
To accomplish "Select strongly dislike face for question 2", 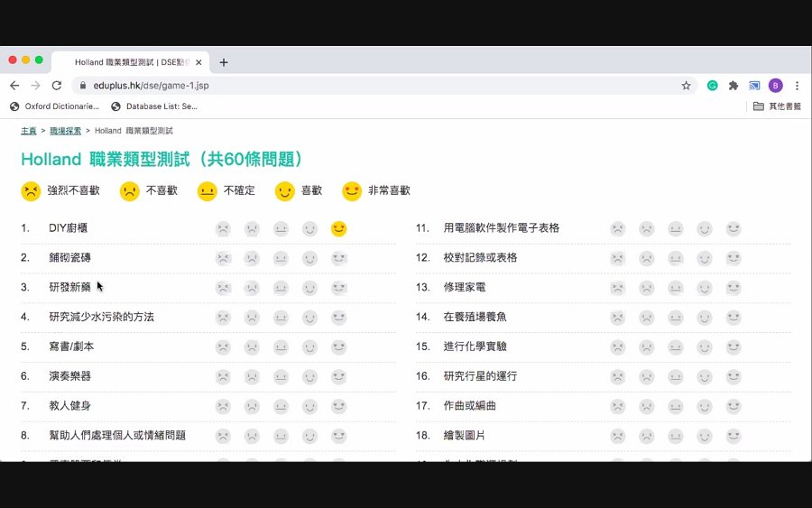I will pos(223,258).
